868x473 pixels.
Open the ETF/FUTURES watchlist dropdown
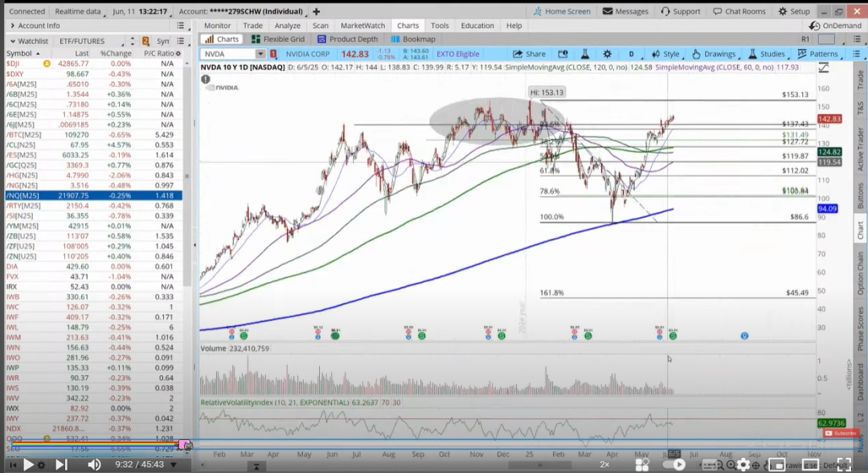[91, 41]
